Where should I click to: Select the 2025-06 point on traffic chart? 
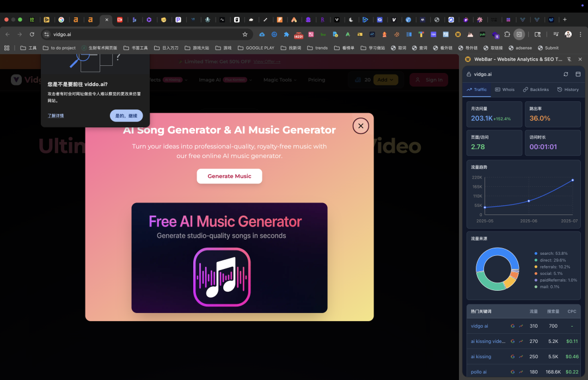coord(529,201)
